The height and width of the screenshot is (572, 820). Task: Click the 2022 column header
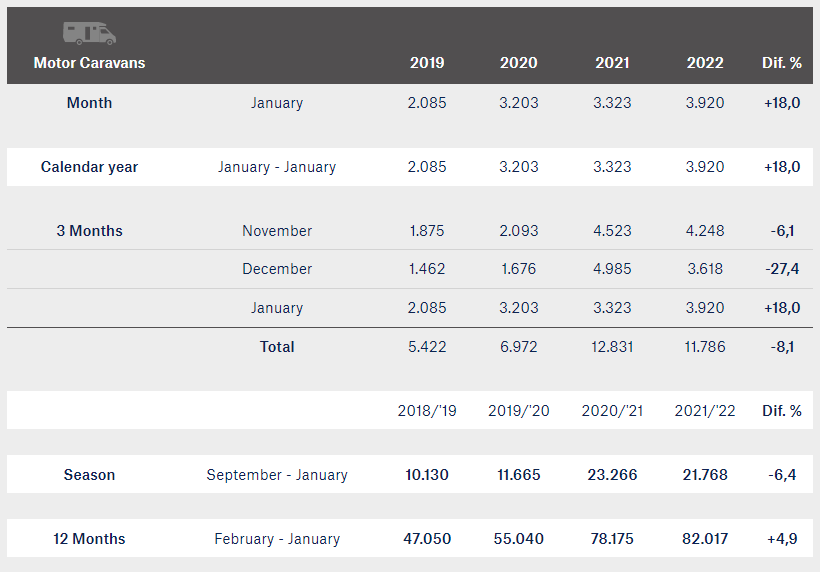click(x=704, y=63)
